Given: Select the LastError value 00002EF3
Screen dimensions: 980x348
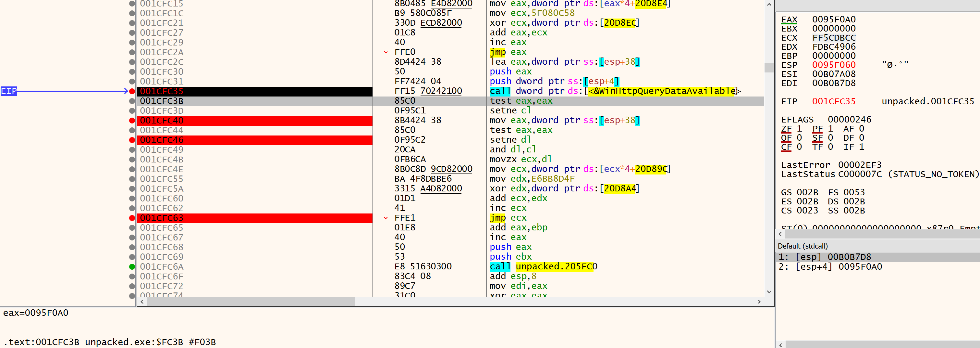Looking at the screenshot, I should [x=860, y=165].
